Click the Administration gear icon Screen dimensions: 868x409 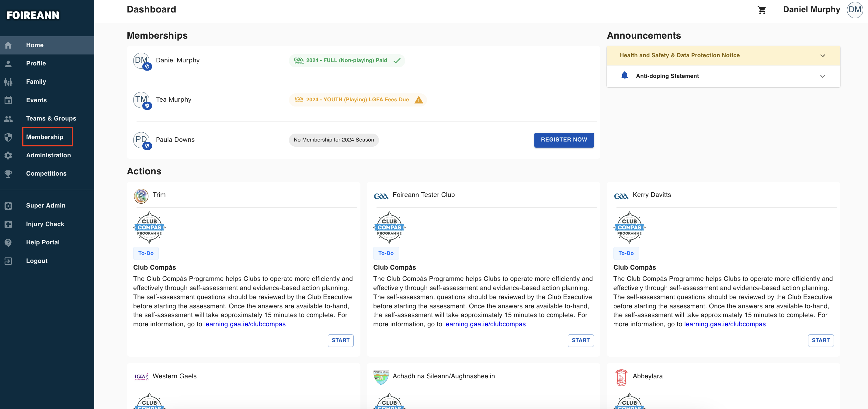(9, 156)
